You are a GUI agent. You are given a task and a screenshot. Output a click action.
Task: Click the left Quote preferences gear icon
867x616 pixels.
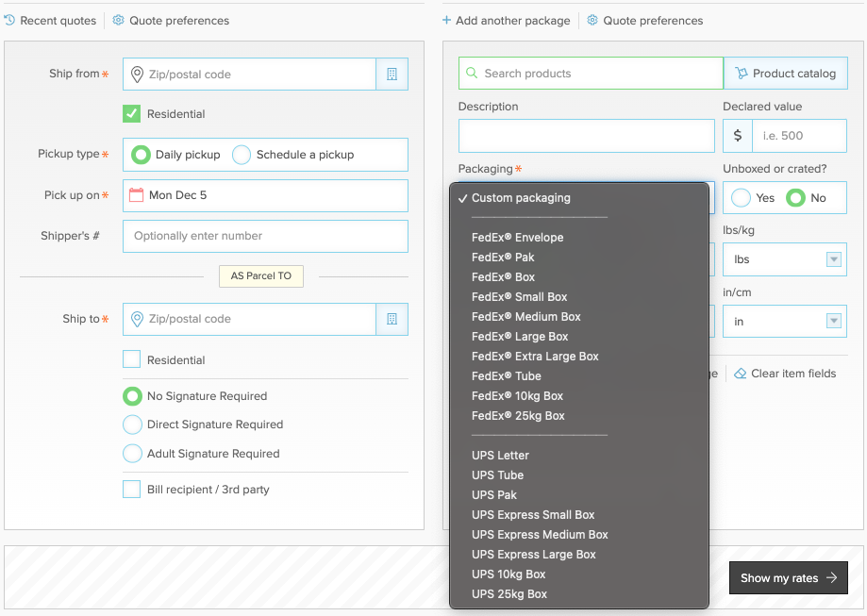click(119, 20)
